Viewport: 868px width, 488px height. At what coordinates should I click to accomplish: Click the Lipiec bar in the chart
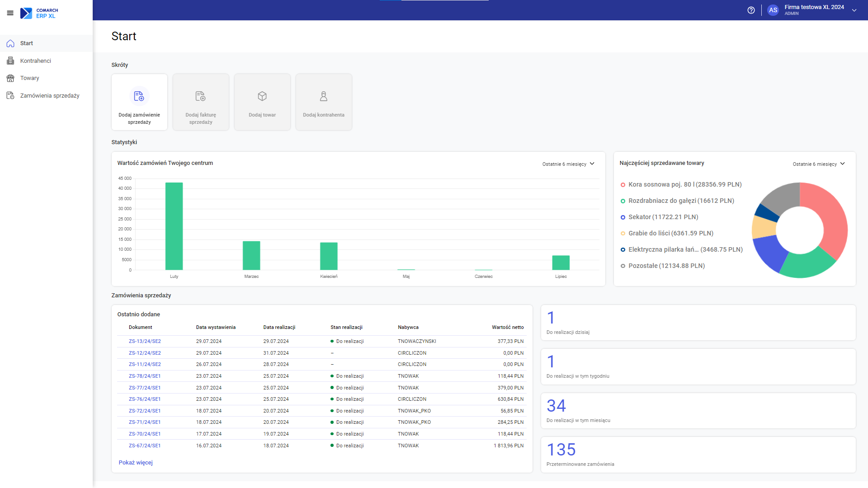[x=561, y=263]
